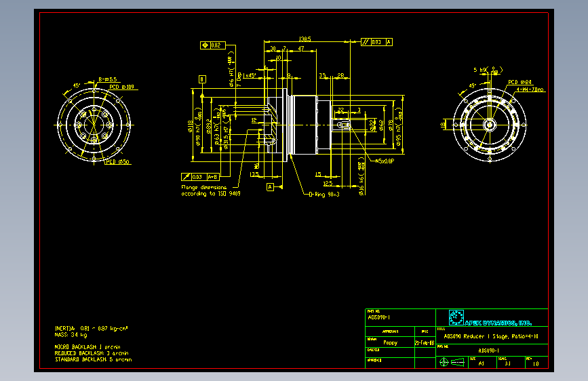Select the position tolerance frame 0.02
This screenshot has width=588, height=381.
tap(213, 45)
